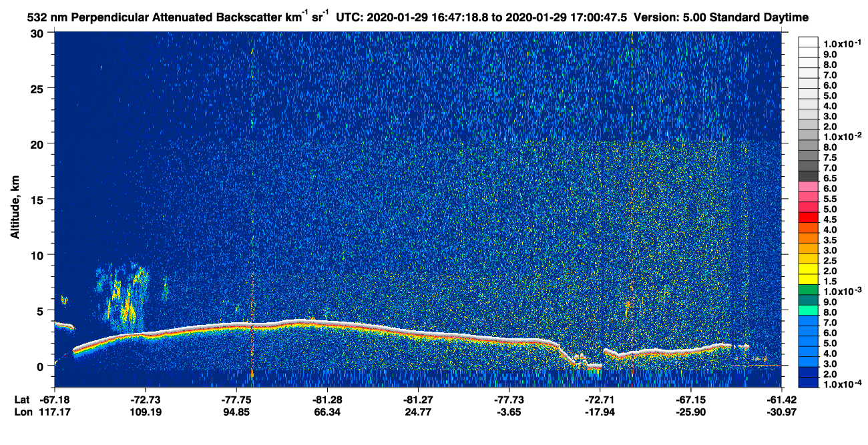Select latitude value -77.73
This screenshot has height=445, width=868.
509,400
